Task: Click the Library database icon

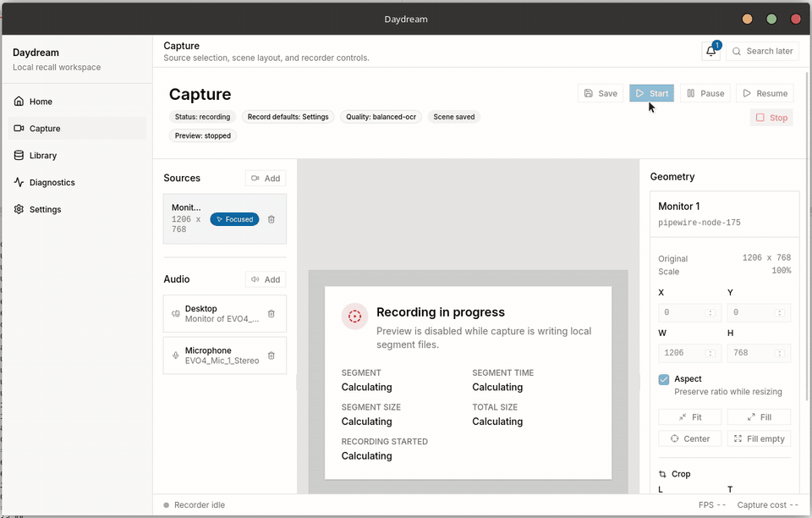Action: tap(19, 155)
